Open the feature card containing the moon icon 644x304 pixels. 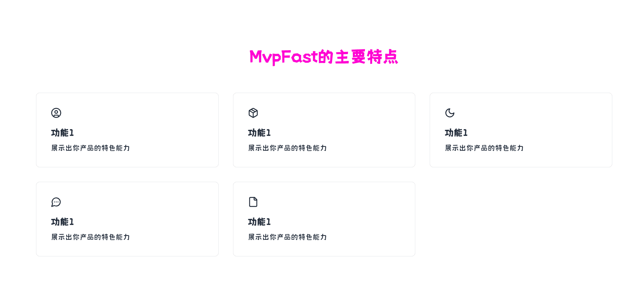[x=521, y=130]
